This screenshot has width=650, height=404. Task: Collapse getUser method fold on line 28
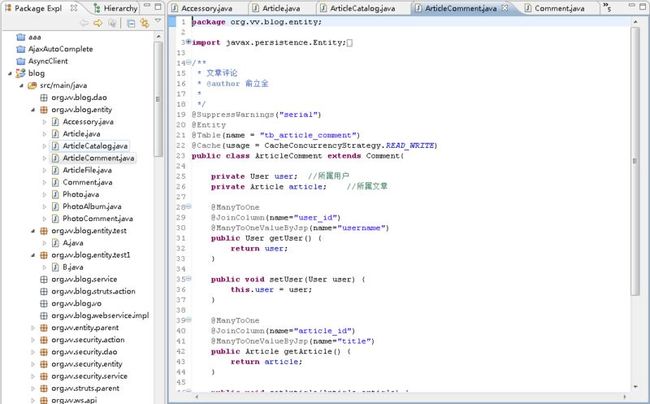click(x=189, y=206)
